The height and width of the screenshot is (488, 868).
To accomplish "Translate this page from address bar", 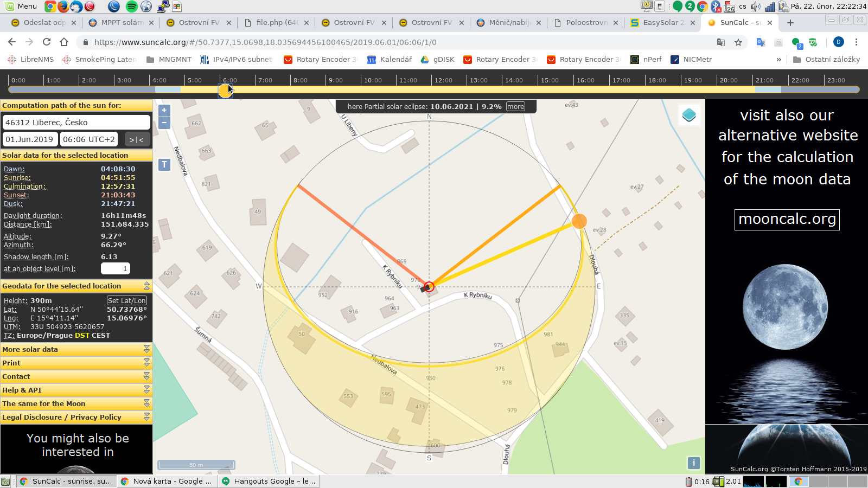I will pyautogui.click(x=721, y=42).
